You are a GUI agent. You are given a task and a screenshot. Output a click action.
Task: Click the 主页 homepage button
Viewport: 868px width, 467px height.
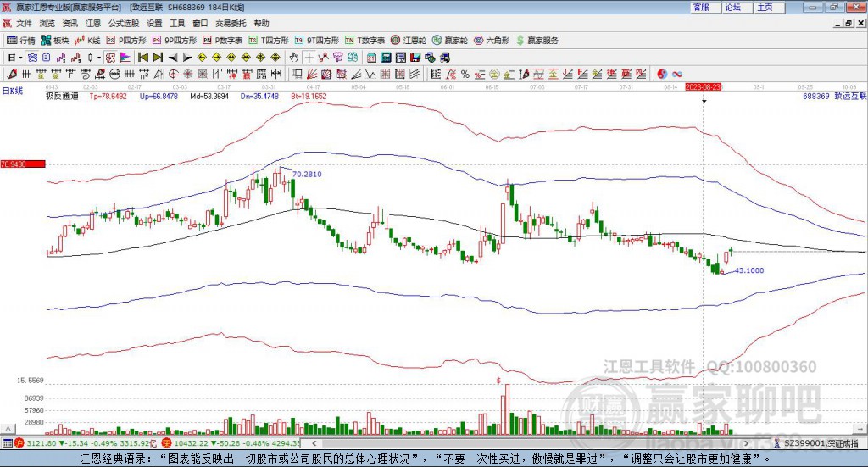click(769, 7)
